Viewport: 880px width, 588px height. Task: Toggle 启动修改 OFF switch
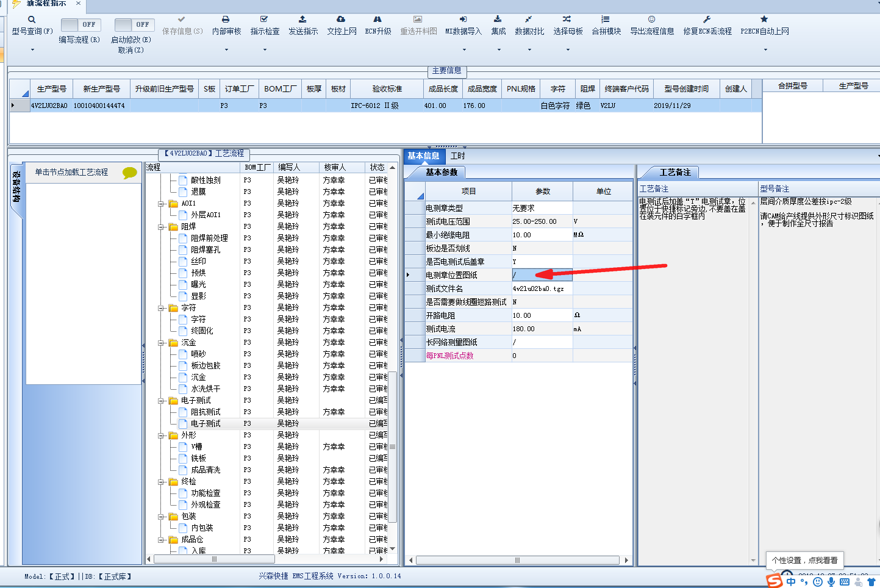(x=134, y=24)
